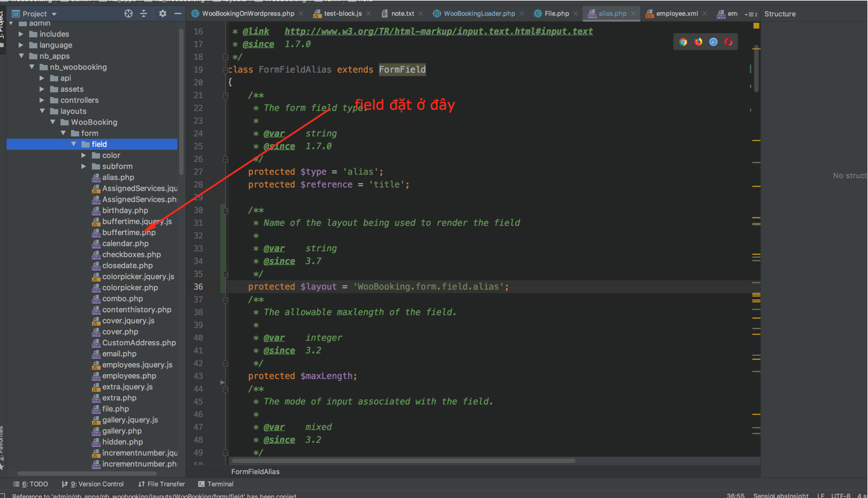Open in Firefox browser icon
This screenshot has width=868, height=498.
pyautogui.click(x=698, y=42)
